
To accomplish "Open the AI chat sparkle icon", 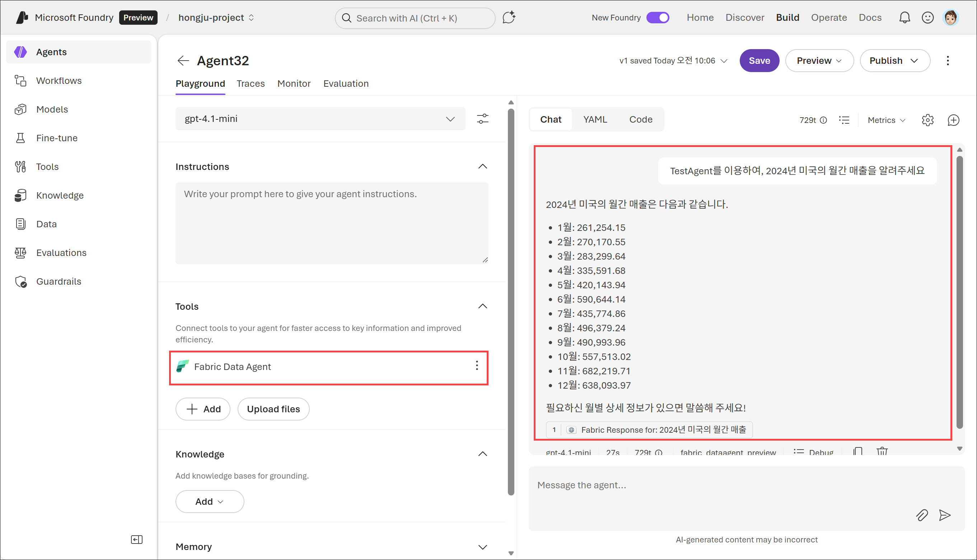I will click(x=509, y=18).
